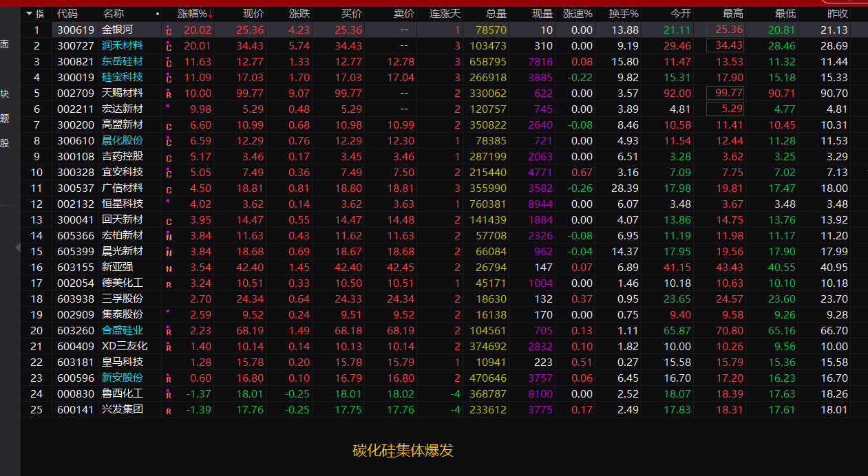Select the 天赐材料 stock name

(x=123, y=93)
